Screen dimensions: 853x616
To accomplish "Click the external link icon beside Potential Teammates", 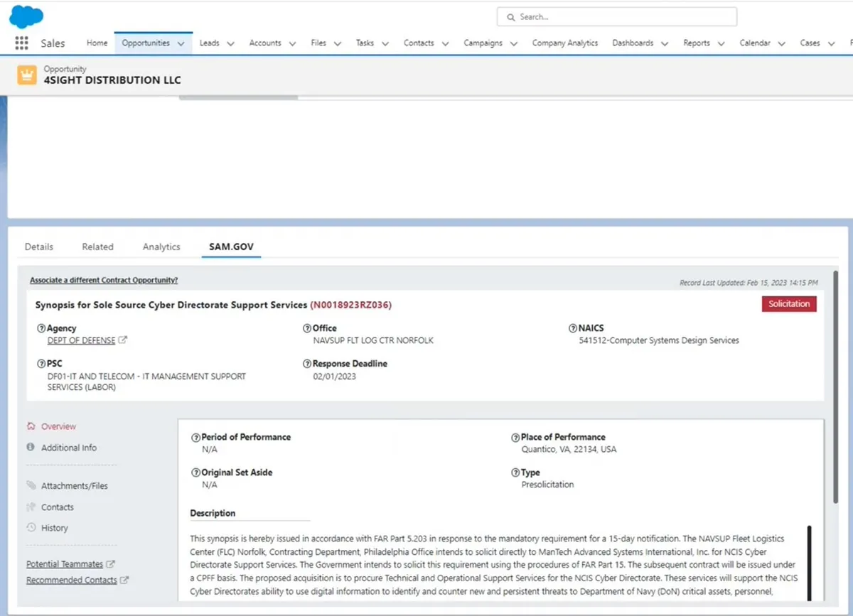I will click(x=110, y=564).
